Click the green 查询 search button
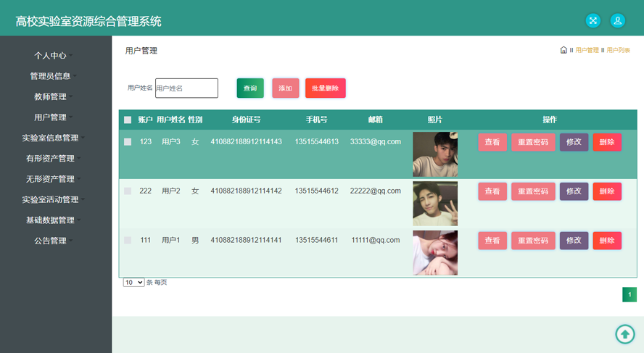The height and width of the screenshot is (353, 644). click(x=250, y=88)
